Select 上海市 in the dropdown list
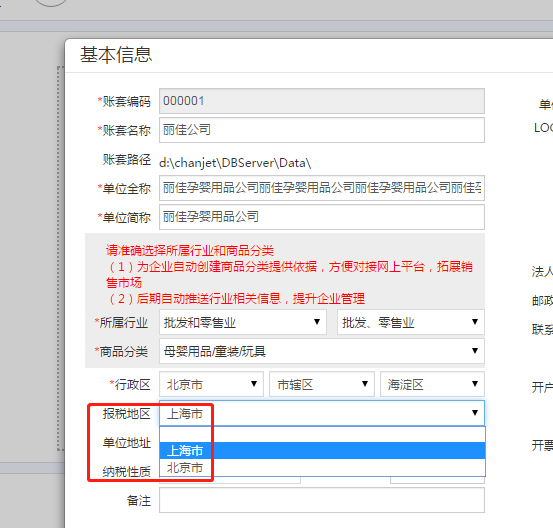Viewport: 553px width, 528px height. [x=322, y=450]
